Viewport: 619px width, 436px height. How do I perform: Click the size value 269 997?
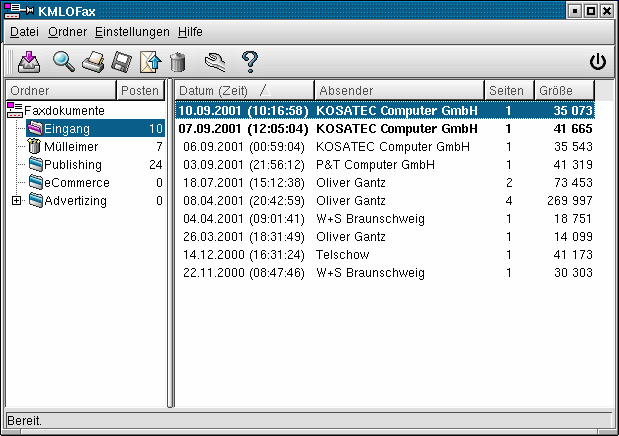coord(570,201)
